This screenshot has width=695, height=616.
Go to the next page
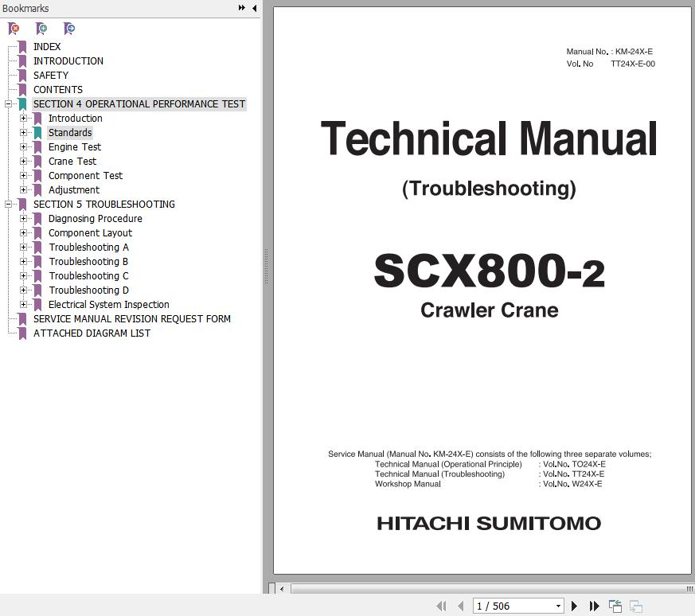(574, 606)
